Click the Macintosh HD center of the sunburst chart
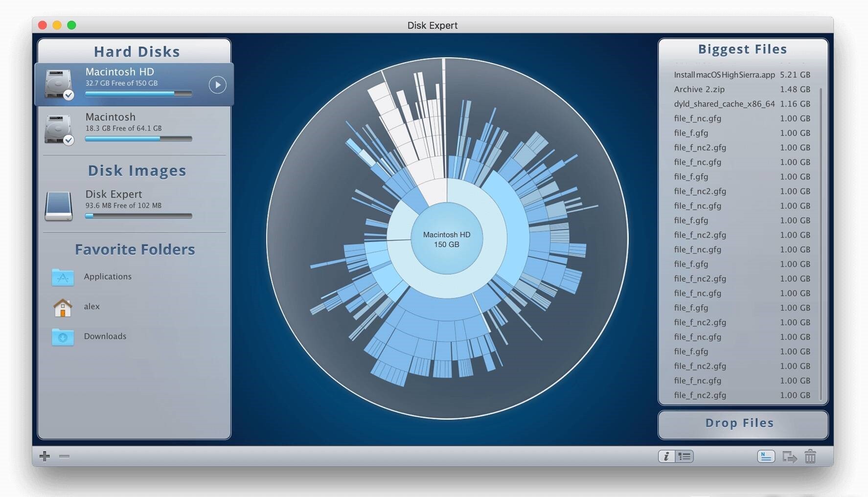Image resolution: width=868 pixels, height=497 pixels. point(446,240)
